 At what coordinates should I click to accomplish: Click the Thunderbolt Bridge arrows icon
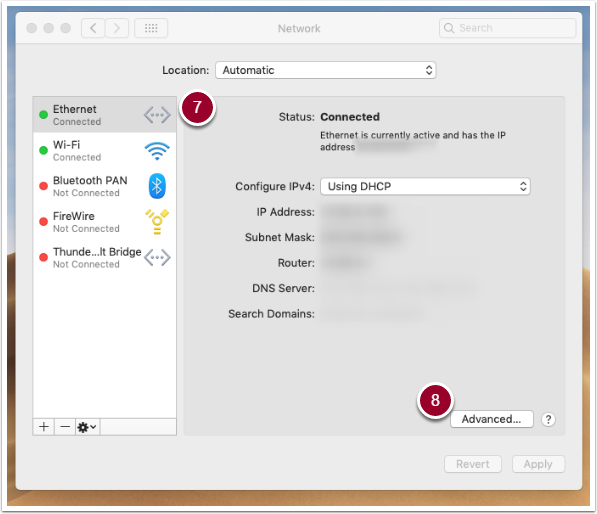pos(157,257)
